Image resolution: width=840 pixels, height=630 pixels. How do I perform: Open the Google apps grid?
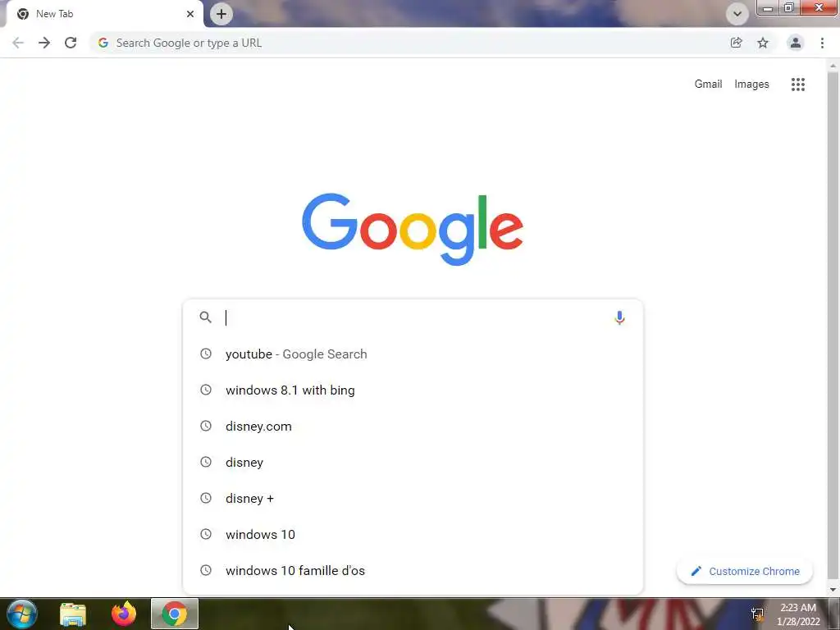(x=797, y=84)
